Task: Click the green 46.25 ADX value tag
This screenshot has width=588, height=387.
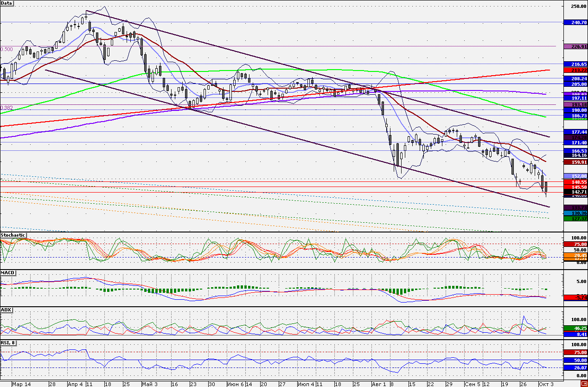Action: pyautogui.click(x=575, y=328)
